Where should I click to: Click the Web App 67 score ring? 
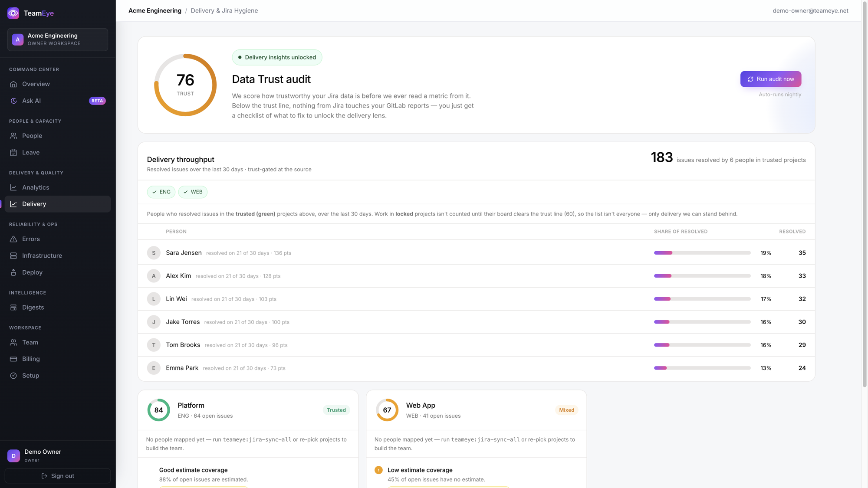[387, 410]
